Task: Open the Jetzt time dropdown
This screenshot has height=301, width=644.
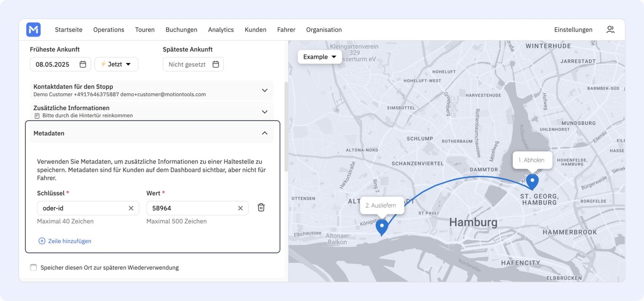Action: click(x=116, y=64)
